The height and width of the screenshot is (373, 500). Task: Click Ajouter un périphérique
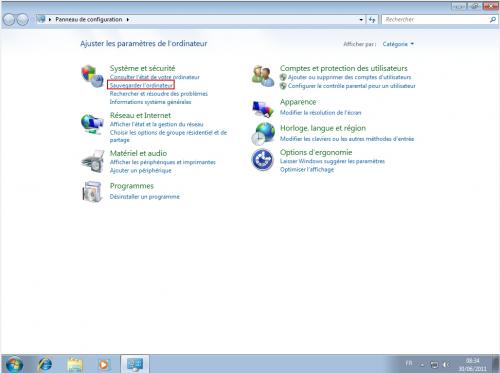141,170
